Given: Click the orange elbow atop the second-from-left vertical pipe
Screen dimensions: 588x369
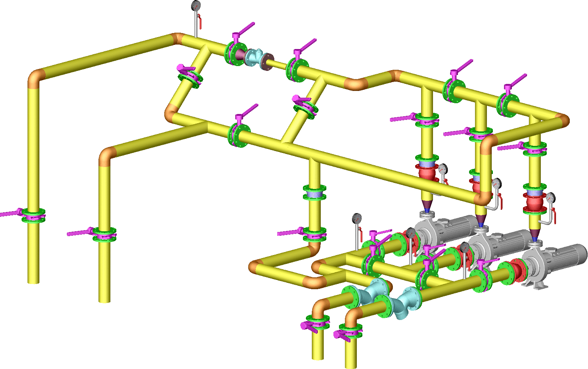Looking at the screenshot, I should pyautogui.click(x=107, y=156).
